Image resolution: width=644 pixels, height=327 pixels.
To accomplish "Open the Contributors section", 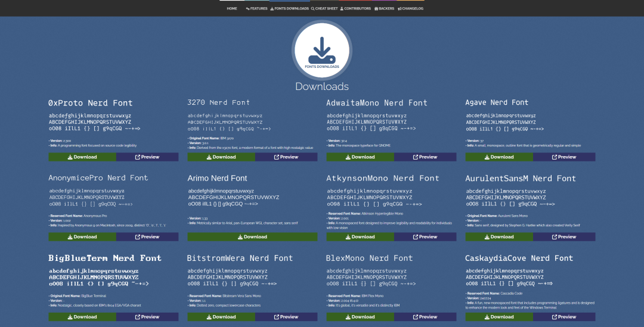I will [x=357, y=8].
